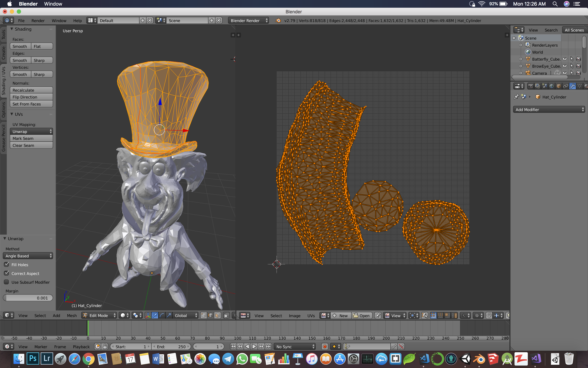Select the Render properties camera tab icon
Screen dimensions: 588x368
[531, 86]
